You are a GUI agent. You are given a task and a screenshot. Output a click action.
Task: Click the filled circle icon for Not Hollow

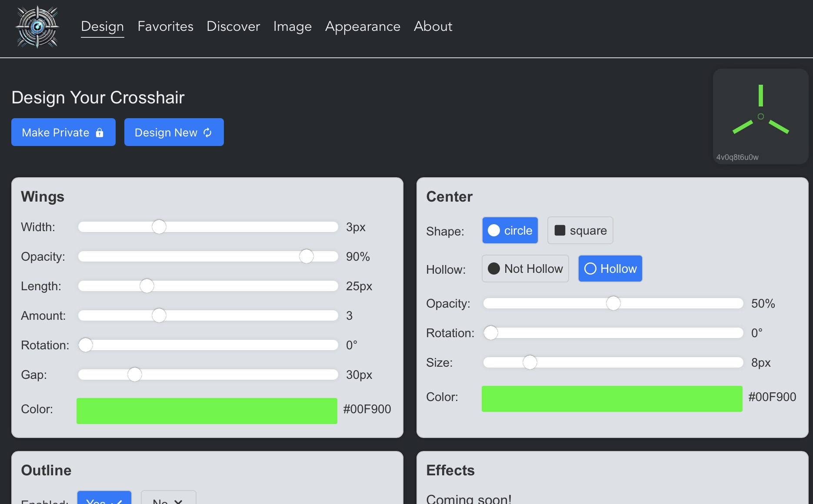(494, 269)
